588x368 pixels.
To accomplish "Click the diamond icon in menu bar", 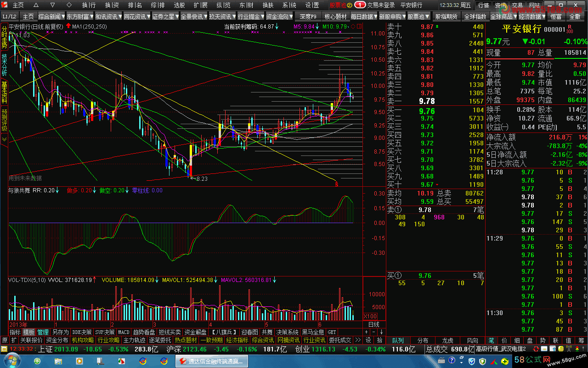I will (x=69, y=5).
